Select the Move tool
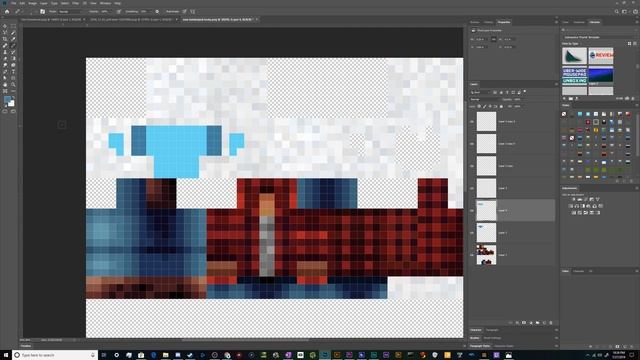The height and width of the screenshot is (360, 640). pyautogui.click(x=5, y=26)
